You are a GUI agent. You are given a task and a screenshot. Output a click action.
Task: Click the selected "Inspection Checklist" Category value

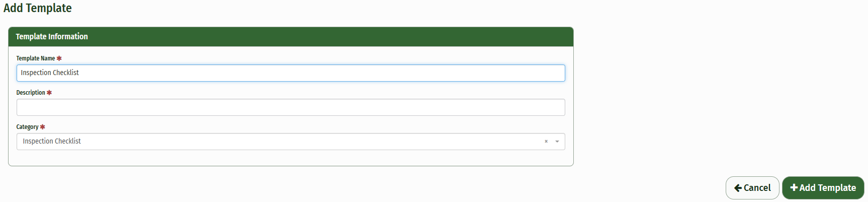click(x=52, y=142)
